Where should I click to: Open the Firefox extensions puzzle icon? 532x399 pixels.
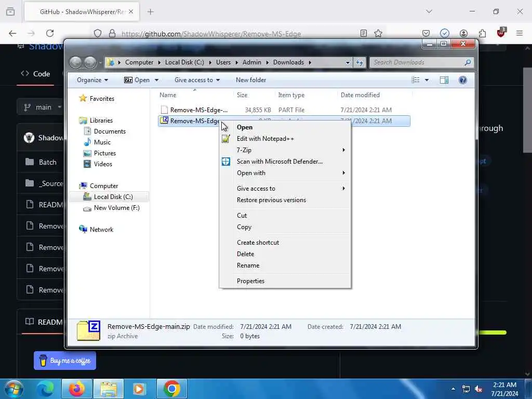pyautogui.click(x=482, y=33)
